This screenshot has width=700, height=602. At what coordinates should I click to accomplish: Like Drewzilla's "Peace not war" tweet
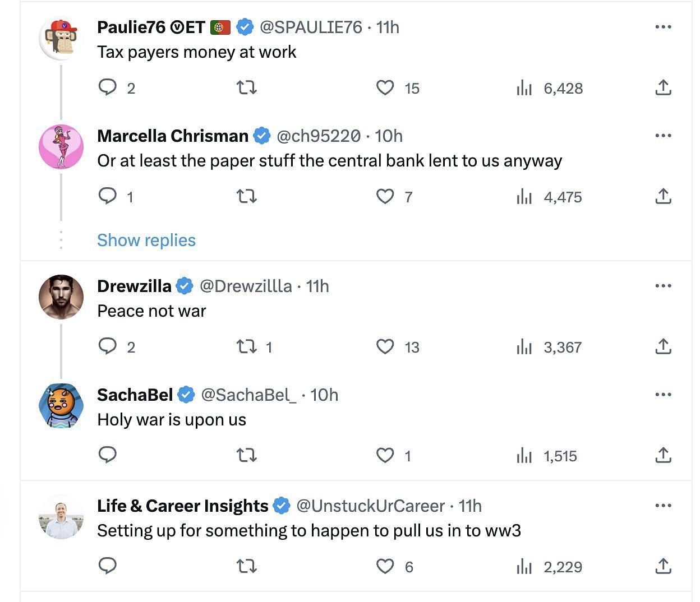[x=385, y=346]
